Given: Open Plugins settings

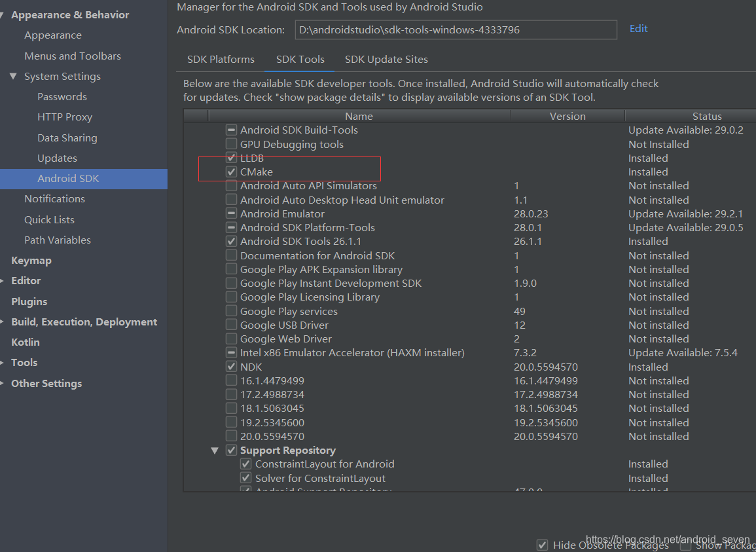Looking at the screenshot, I should [29, 302].
